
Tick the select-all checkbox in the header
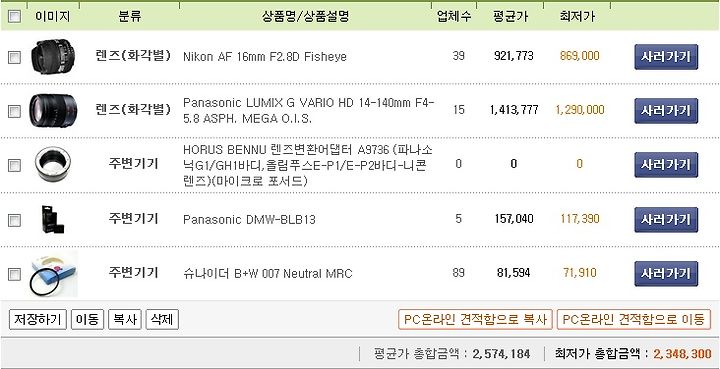[x=14, y=17]
